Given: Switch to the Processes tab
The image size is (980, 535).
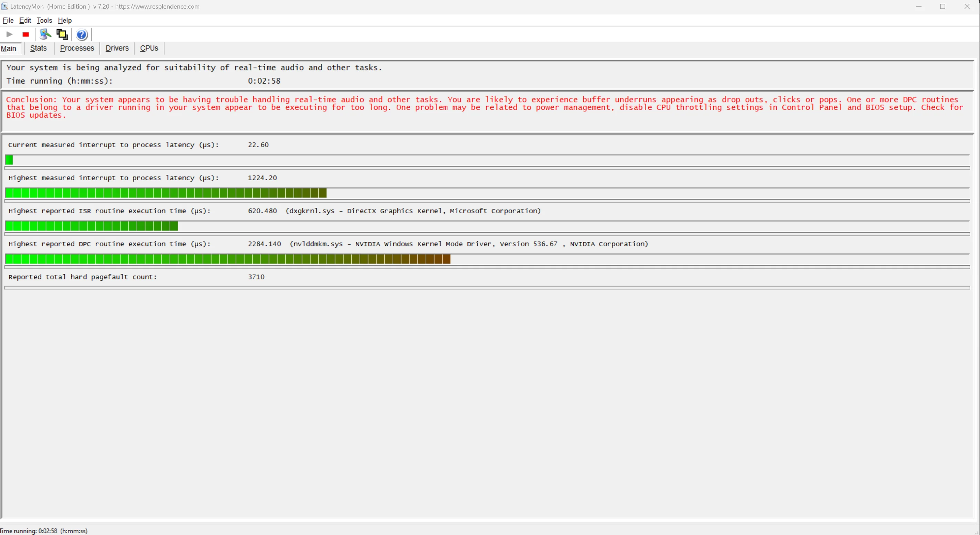Looking at the screenshot, I should pyautogui.click(x=77, y=48).
